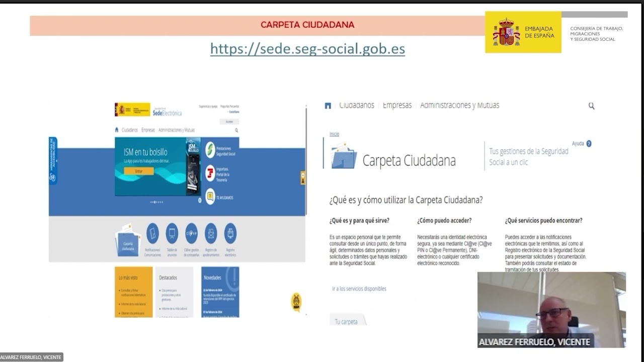Click the TE AYUDAMOS chat icon

210,196
